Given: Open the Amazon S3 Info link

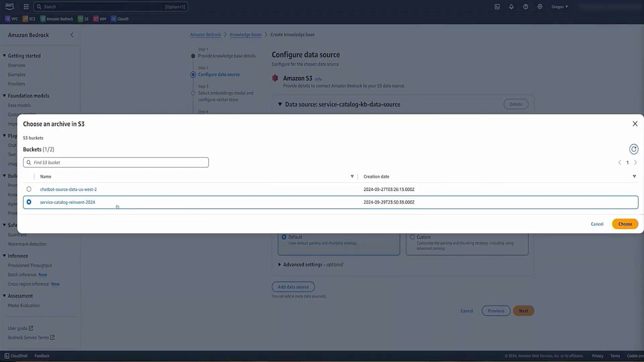Looking at the screenshot, I should point(318,79).
